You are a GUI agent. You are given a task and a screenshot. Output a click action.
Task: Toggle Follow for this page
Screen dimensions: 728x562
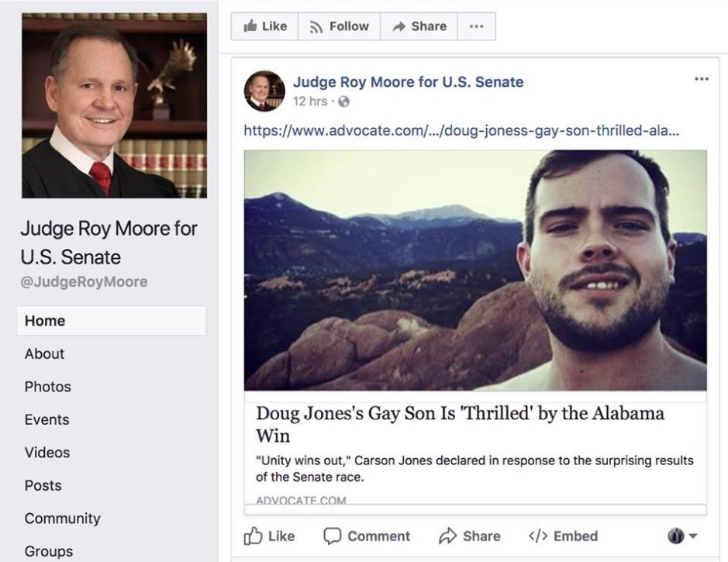pos(339,26)
